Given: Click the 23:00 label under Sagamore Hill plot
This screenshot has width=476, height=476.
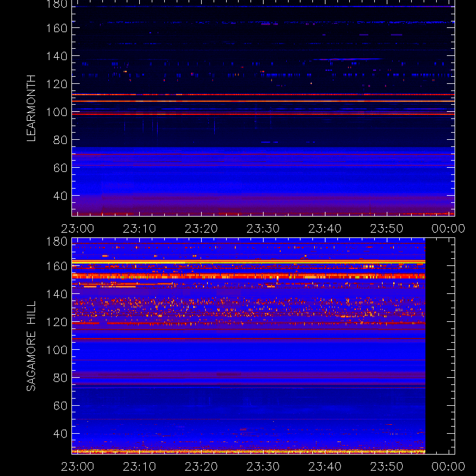Looking at the screenshot, I should point(78,466).
